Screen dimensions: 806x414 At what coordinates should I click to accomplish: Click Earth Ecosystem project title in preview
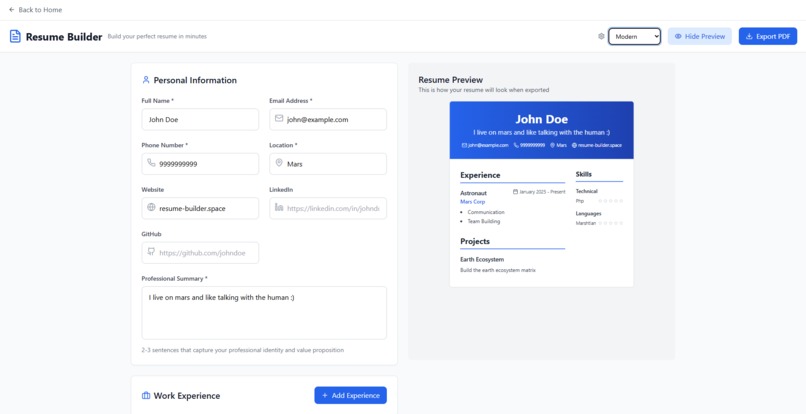tap(482, 260)
